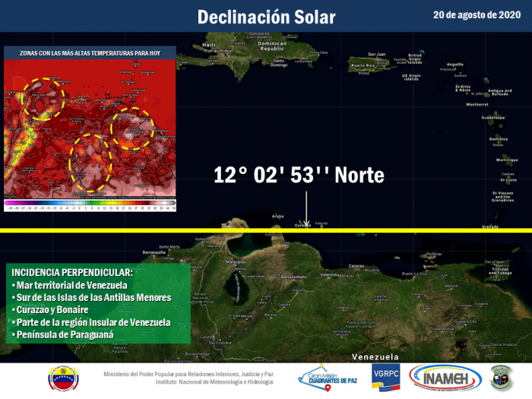Select Península de Paraguaná bullet item

coord(62,334)
